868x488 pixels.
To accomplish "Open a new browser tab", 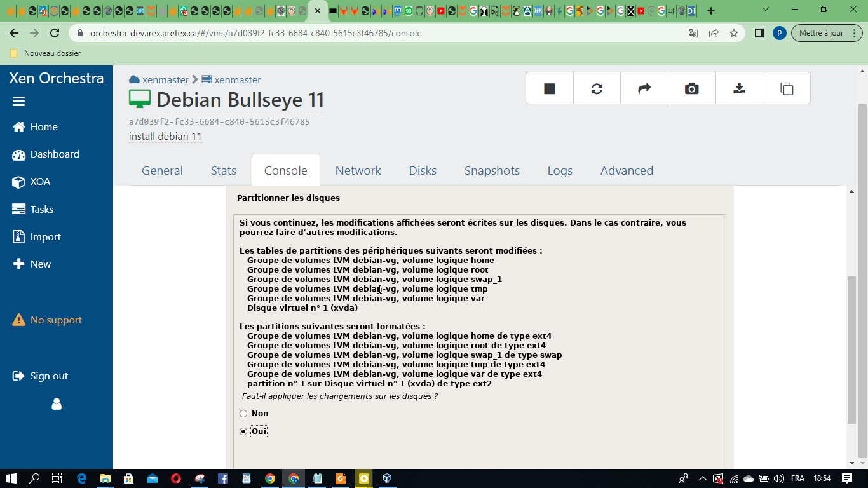I will pos(710,11).
